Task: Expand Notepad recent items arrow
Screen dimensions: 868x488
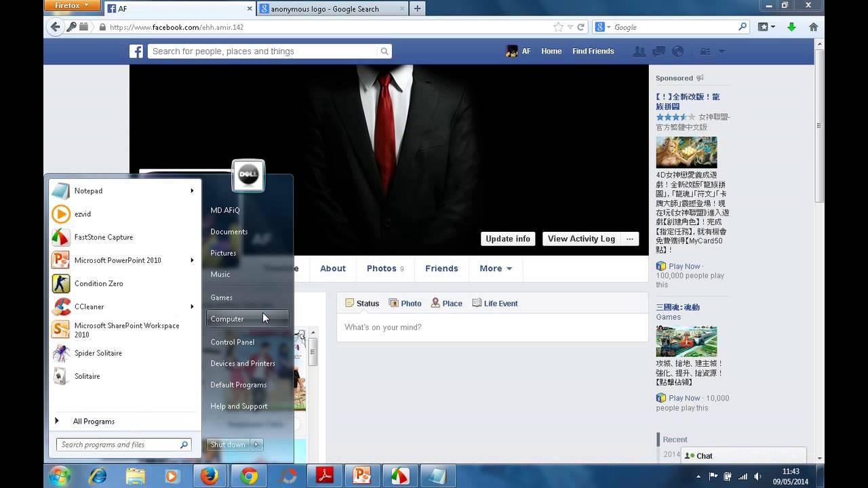Action: click(x=193, y=191)
